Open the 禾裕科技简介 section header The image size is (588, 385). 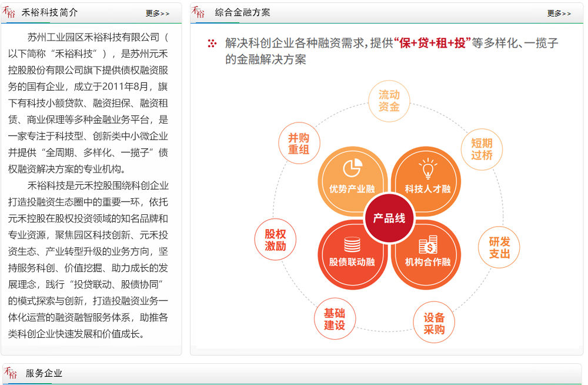[x=49, y=13]
